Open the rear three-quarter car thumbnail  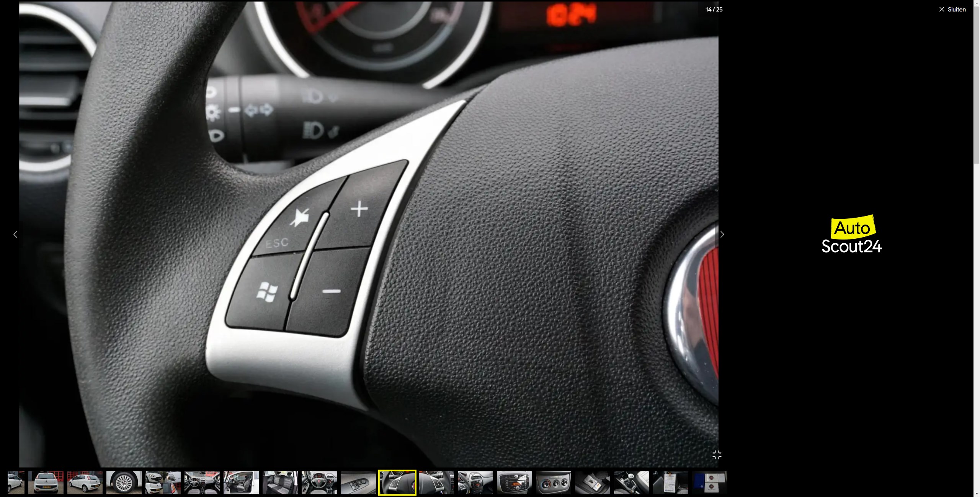point(85,482)
